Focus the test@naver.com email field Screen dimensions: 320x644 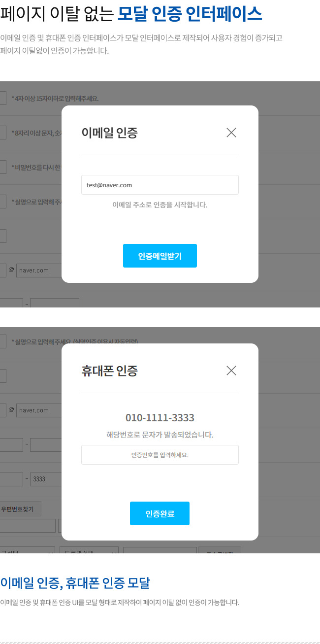click(160, 185)
